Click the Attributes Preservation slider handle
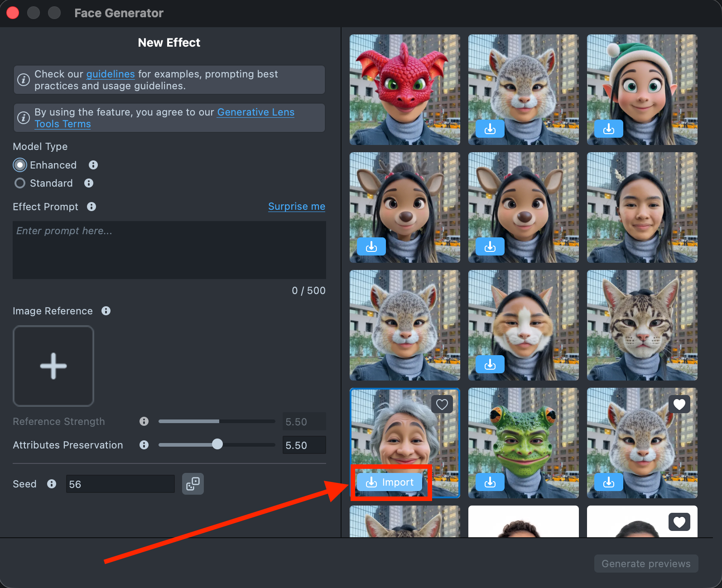Image resolution: width=722 pixels, height=588 pixels. tap(217, 444)
